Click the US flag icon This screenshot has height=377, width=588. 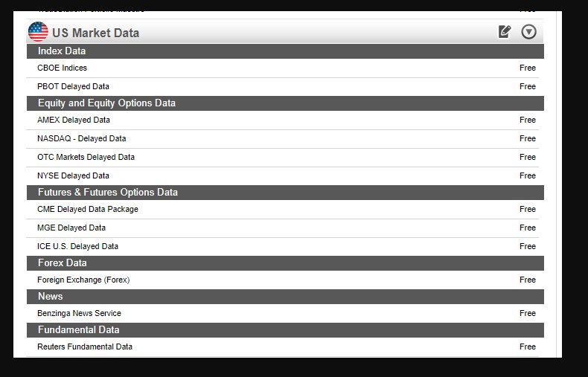tap(38, 32)
